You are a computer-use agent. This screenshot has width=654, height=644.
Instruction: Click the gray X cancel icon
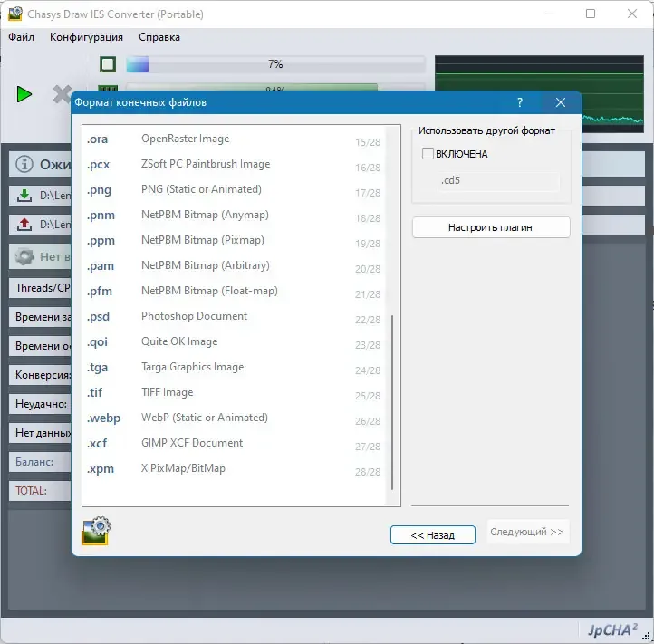[x=63, y=94]
